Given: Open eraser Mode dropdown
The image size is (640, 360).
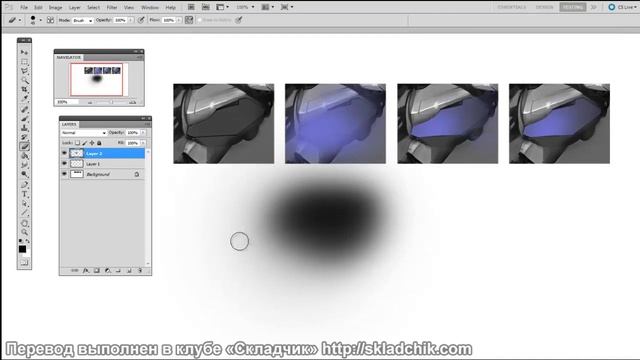Looking at the screenshot, I should [x=83, y=20].
